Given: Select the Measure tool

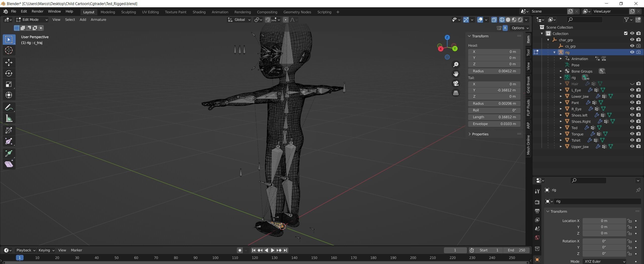Looking at the screenshot, I should click(x=9, y=119).
